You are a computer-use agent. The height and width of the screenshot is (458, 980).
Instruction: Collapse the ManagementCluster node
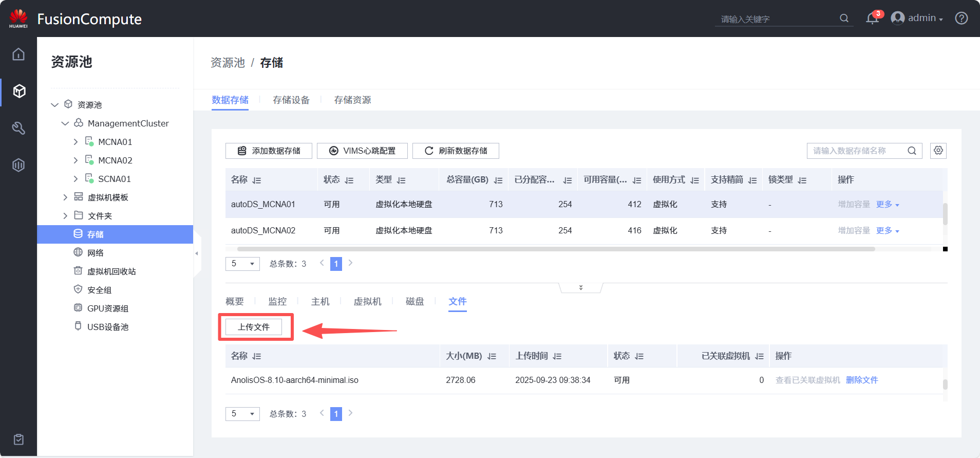[x=65, y=123]
